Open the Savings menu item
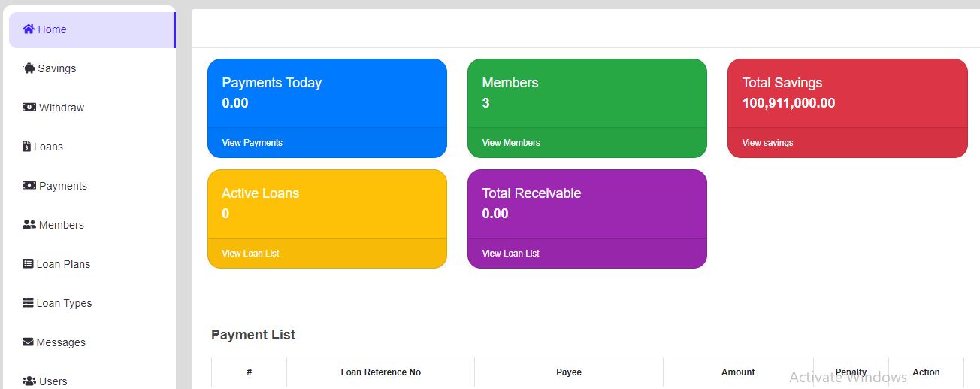The height and width of the screenshot is (389, 980). pyautogui.click(x=56, y=68)
